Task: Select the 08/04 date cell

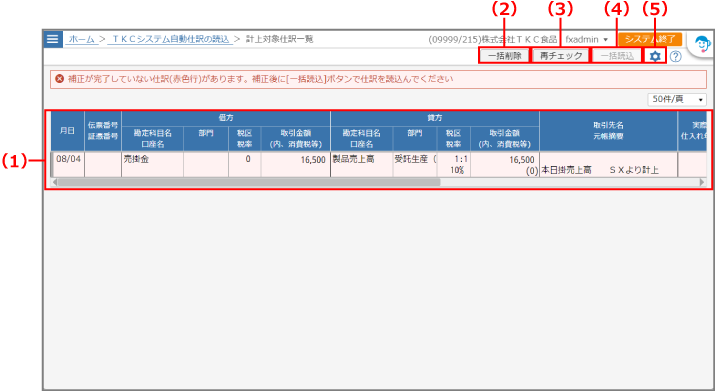Action: pyautogui.click(x=68, y=164)
